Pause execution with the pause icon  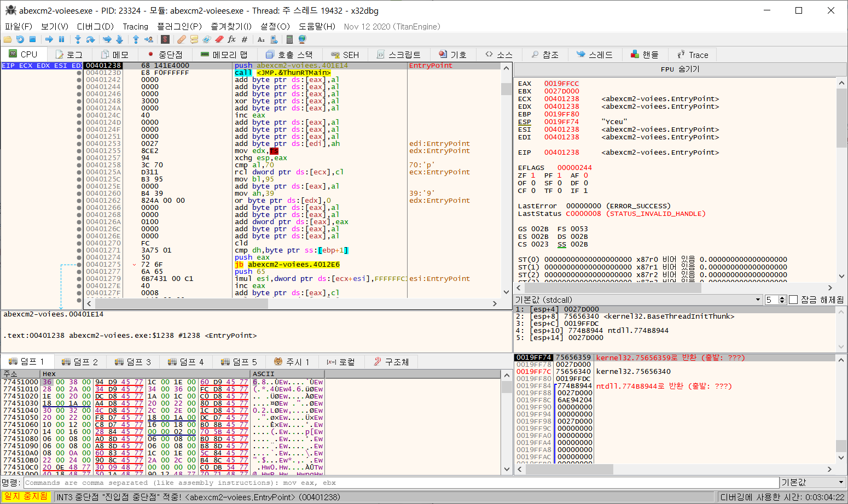point(61,39)
